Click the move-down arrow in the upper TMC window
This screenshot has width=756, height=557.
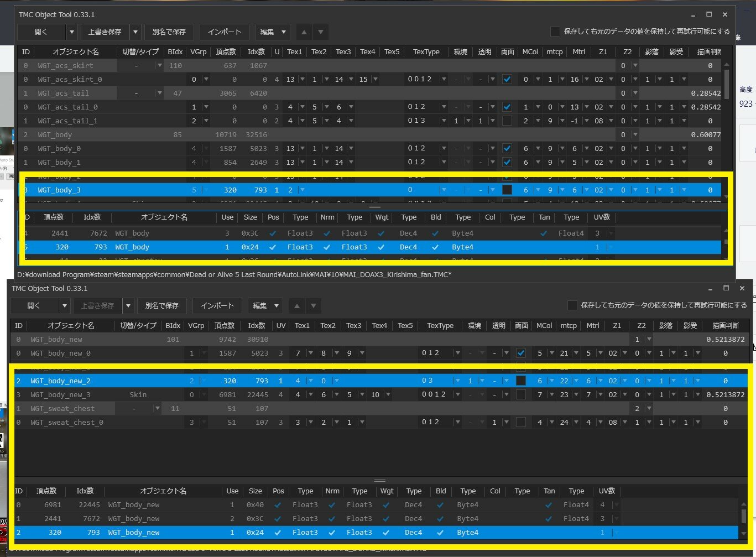tap(321, 32)
